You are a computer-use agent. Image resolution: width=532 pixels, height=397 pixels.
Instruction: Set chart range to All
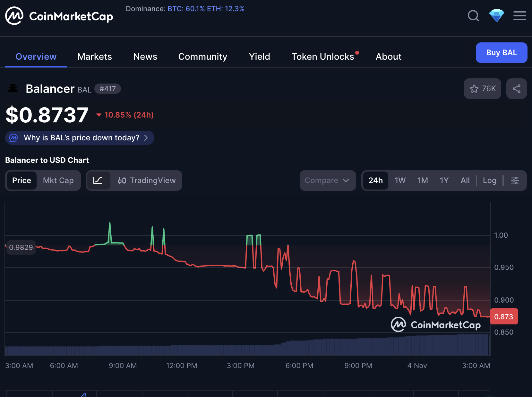pos(465,181)
